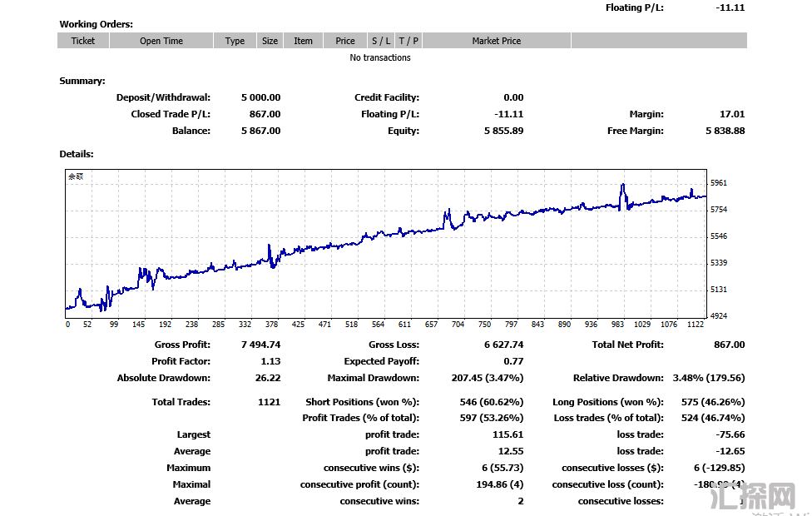Click the Item column header
Image resolution: width=812 pixels, height=516 pixels.
coord(303,41)
